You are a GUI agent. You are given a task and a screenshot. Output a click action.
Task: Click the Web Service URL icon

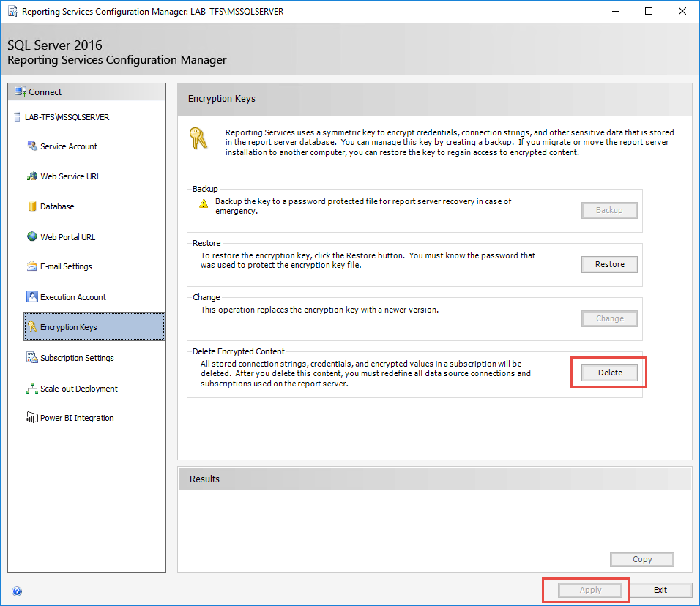point(32,176)
